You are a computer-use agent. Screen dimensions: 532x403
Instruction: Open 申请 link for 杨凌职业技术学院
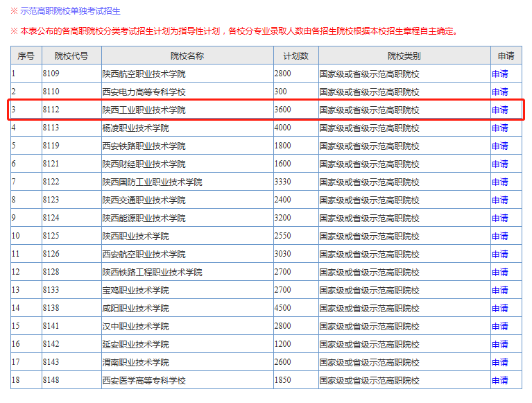pos(499,128)
